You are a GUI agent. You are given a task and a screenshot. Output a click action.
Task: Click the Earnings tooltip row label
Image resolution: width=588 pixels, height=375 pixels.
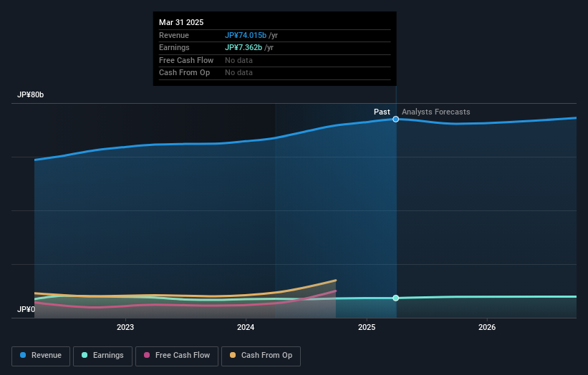coord(174,47)
